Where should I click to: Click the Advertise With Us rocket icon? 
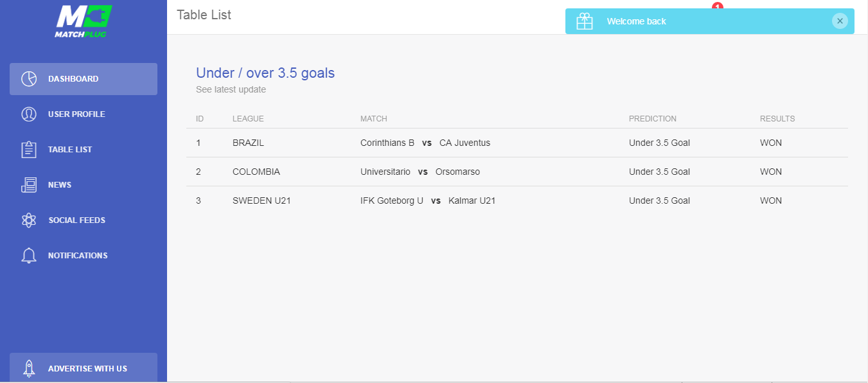tap(29, 368)
